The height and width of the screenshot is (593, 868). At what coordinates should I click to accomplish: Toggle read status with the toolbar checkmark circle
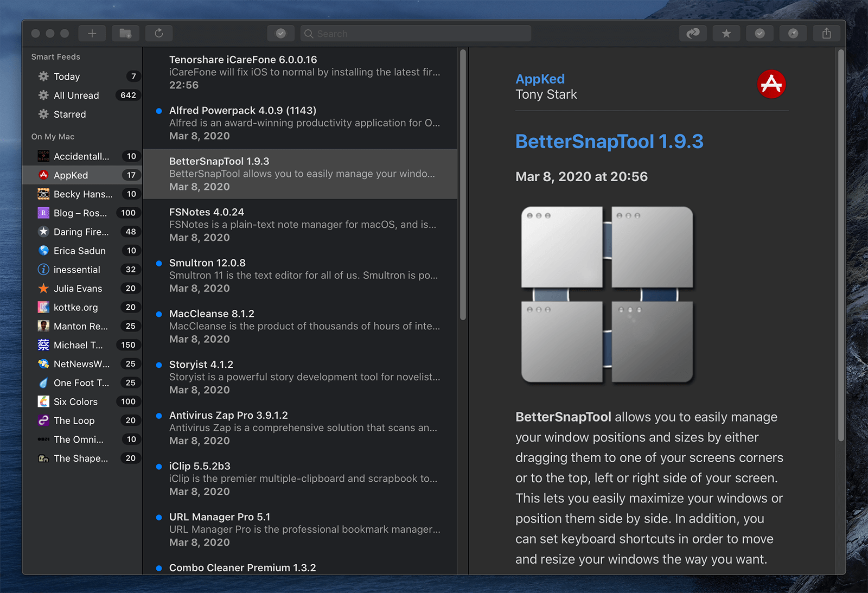tap(760, 34)
